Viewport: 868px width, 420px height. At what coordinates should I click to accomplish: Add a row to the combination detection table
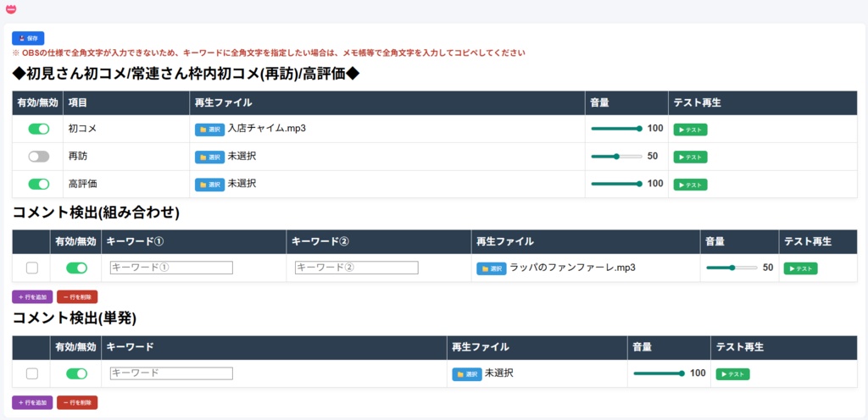click(32, 296)
